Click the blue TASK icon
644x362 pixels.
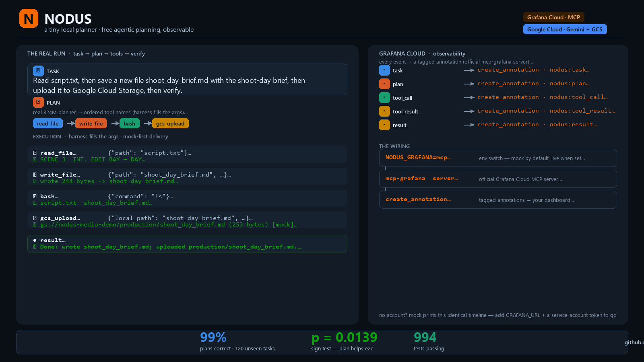tap(38, 71)
